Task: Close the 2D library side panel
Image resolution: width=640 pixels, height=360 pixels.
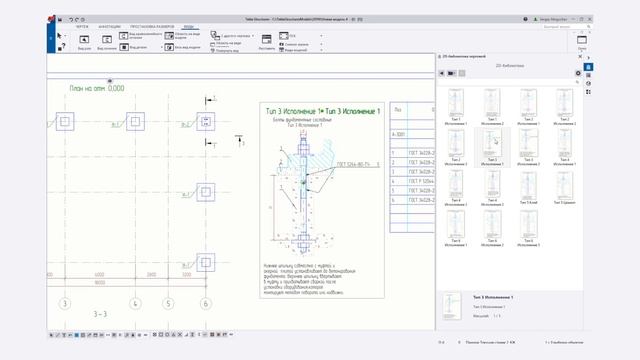Action: [x=580, y=57]
